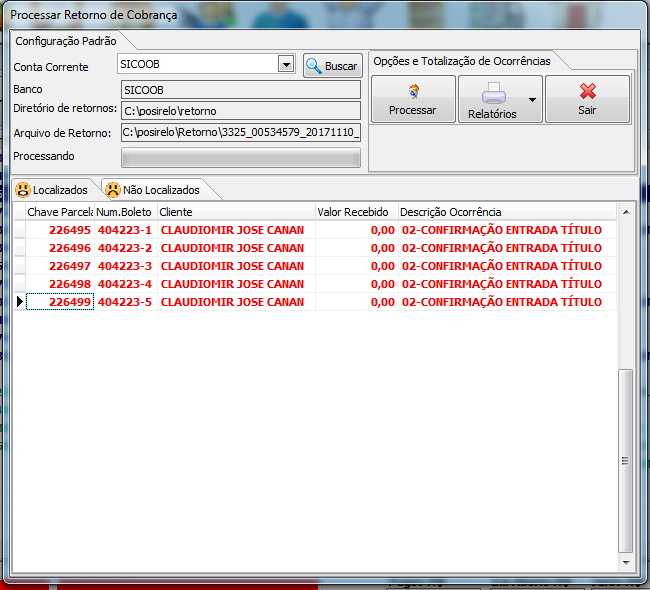The image size is (650, 590).
Task: Click Descrição Ocorrência cell in row 226496
Action: (x=507, y=248)
